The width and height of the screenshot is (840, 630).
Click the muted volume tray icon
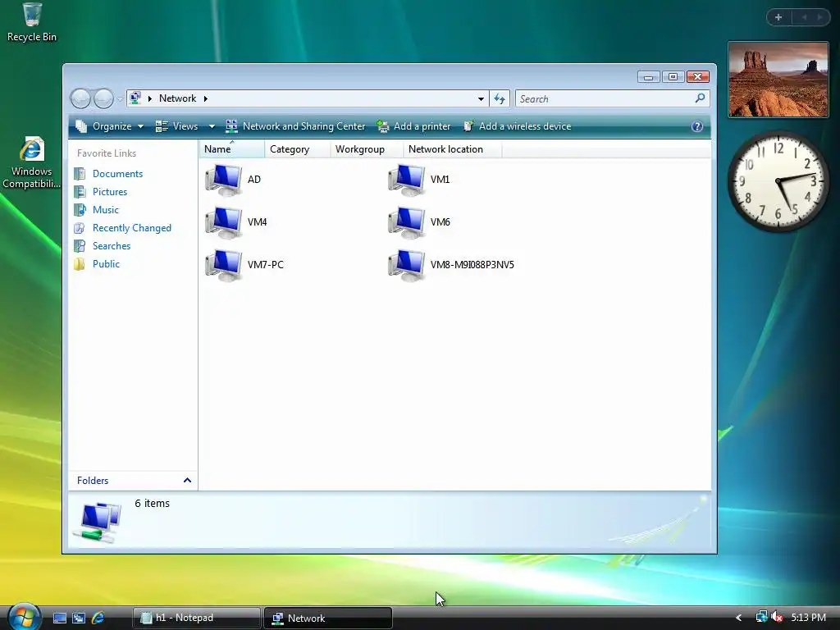point(777,617)
